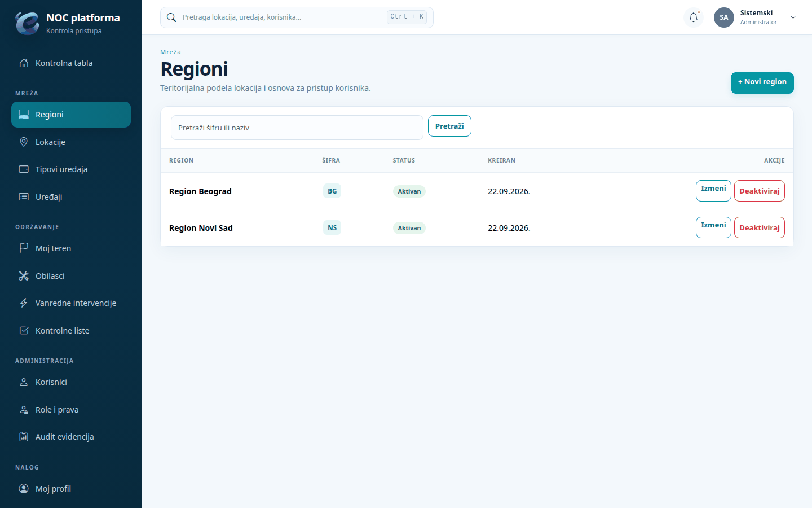Viewport: 812px width, 508px height.
Task: Select the Region Beograd name cell
Action: 200,191
